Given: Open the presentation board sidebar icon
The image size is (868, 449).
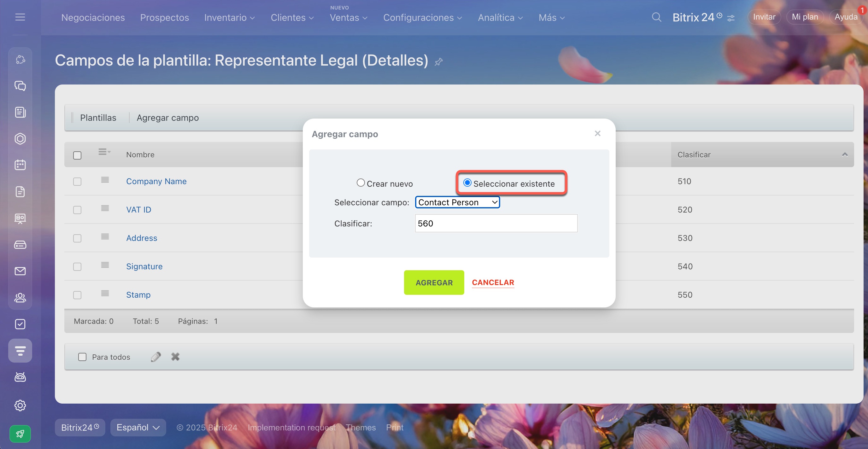Looking at the screenshot, I should pyautogui.click(x=20, y=218).
